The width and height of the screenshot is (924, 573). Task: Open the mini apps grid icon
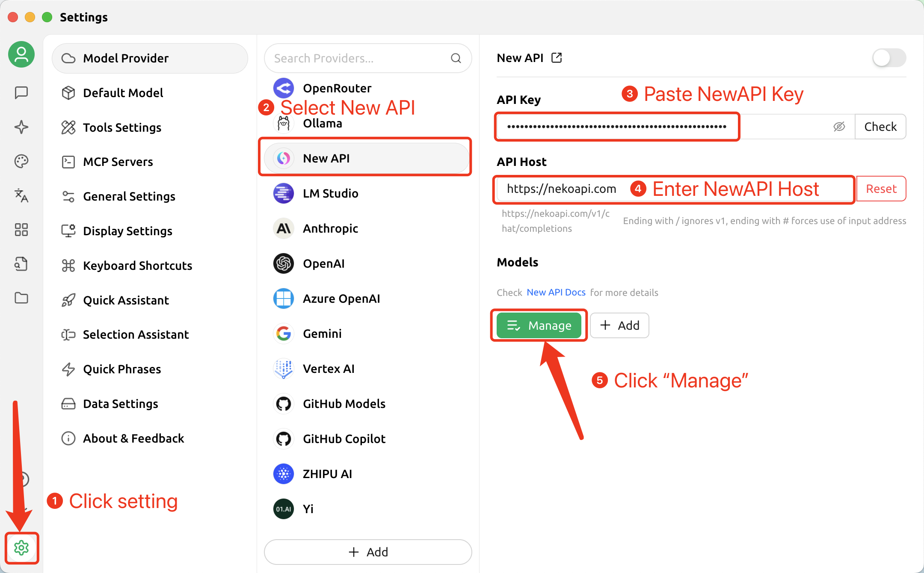(x=21, y=230)
